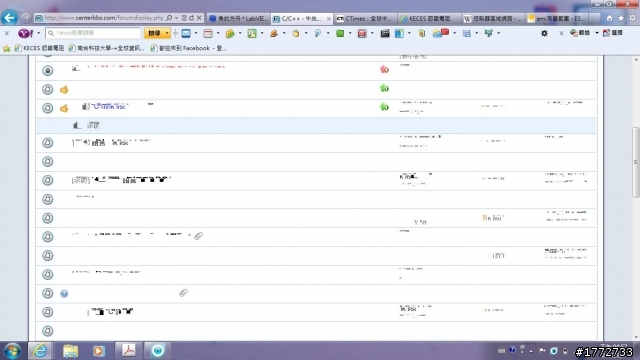
Task: Close the C/C++ tab
Action: point(329,19)
